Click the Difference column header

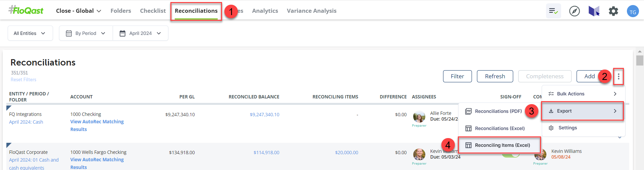coord(393,97)
